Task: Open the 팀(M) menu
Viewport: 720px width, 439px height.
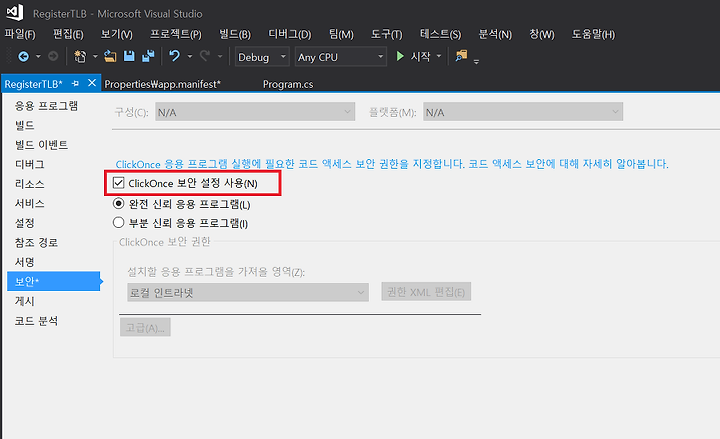Action: [x=341, y=34]
